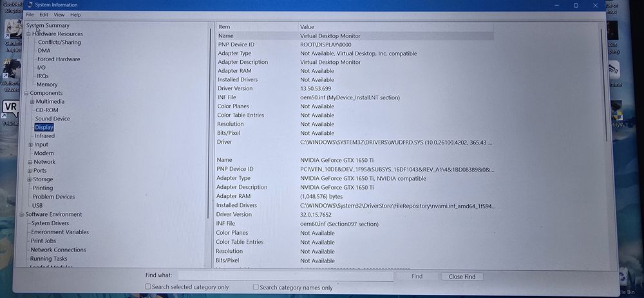The width and height of the screenshot is (644, 298).
Task: Select Print Jobs tree item
Action: (x=44, y=241)
